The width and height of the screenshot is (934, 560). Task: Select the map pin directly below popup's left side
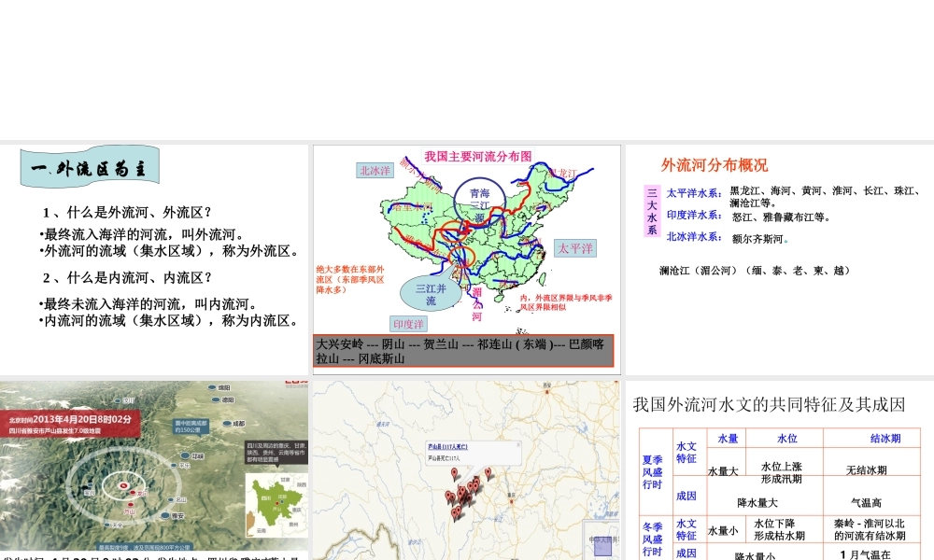(x=455, y=474)
